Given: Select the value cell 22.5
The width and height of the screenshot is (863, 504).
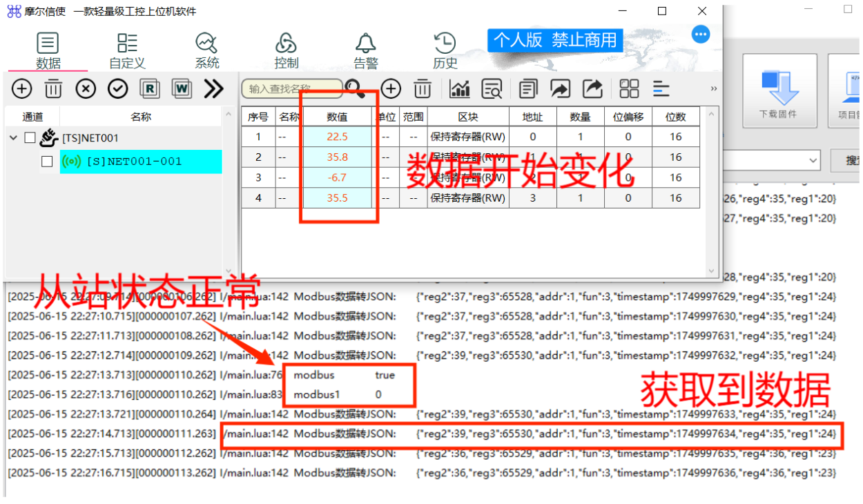Looking at the screenshot, I should [x=337, y=137].
